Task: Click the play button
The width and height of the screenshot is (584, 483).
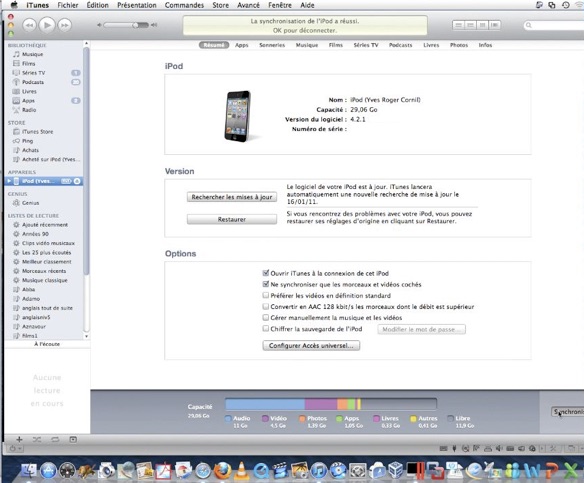Action: (x=47, y=25)
